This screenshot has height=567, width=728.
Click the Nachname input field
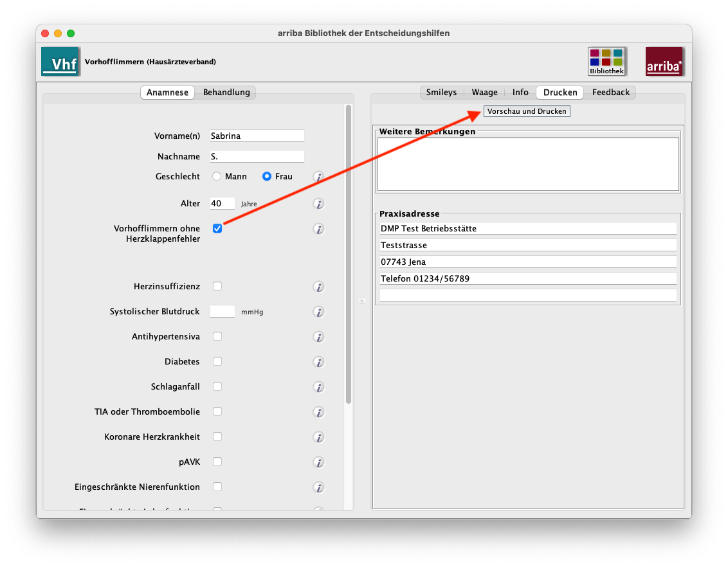point(257,156)
